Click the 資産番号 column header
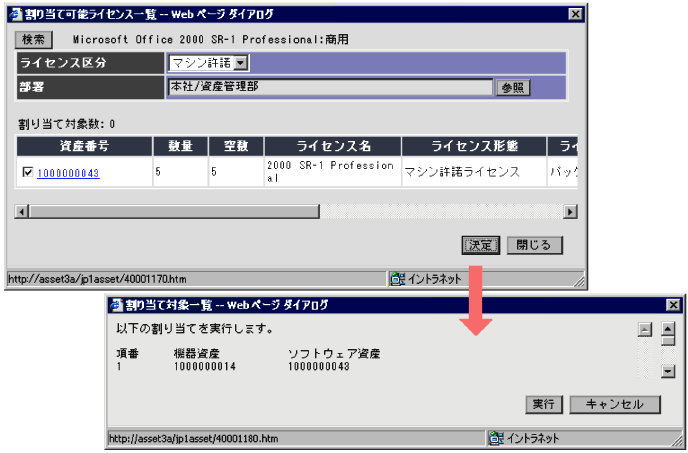Screen dimensions: 688x453 84,146
